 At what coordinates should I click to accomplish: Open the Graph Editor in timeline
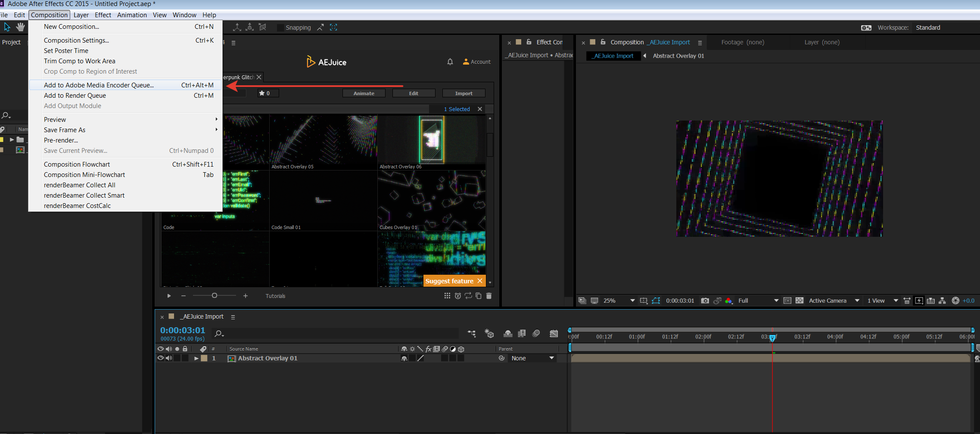[x=554, y=333]
